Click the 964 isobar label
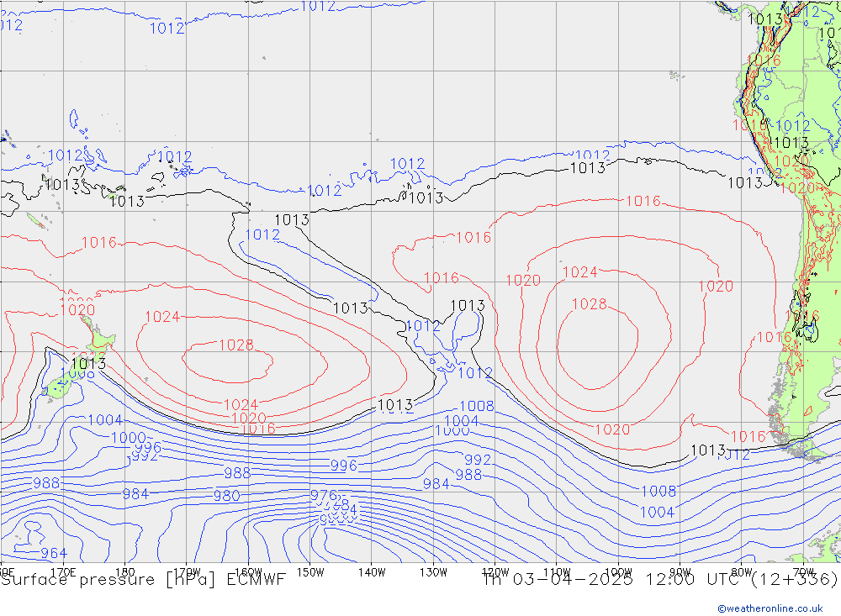841x616 pixels. click(x=54, y=553)
